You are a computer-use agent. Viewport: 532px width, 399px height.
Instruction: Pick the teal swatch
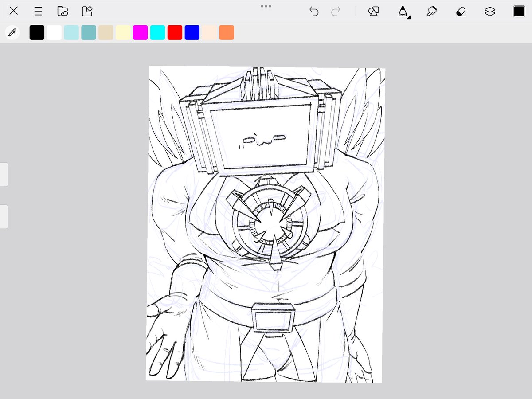click(x=89, y=32)
